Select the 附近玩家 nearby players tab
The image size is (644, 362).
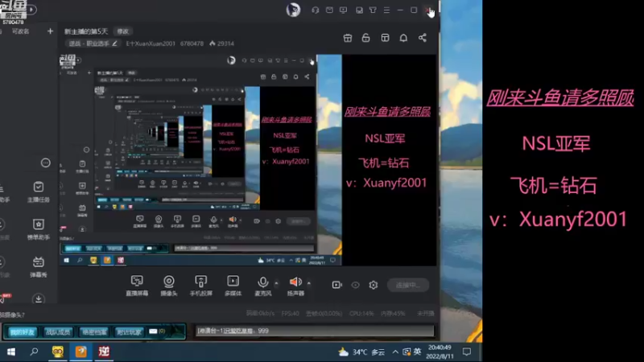129,332
